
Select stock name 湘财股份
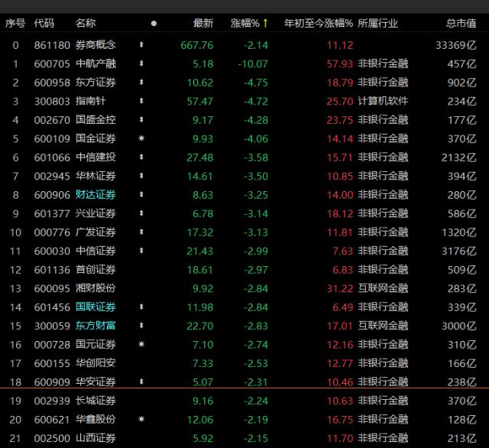(x=96, y=288)
